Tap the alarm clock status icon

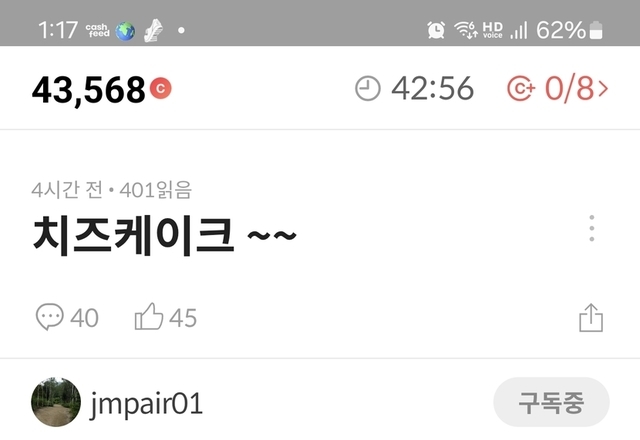pos(436,30)
